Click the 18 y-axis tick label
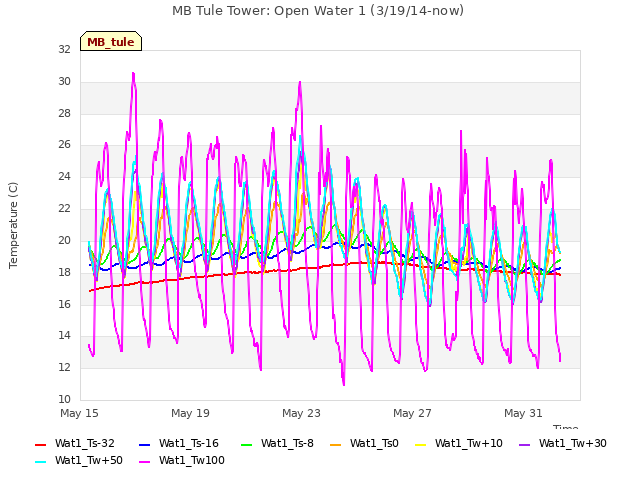The height and width of the screenshot is (480, 640). (64, 272)
